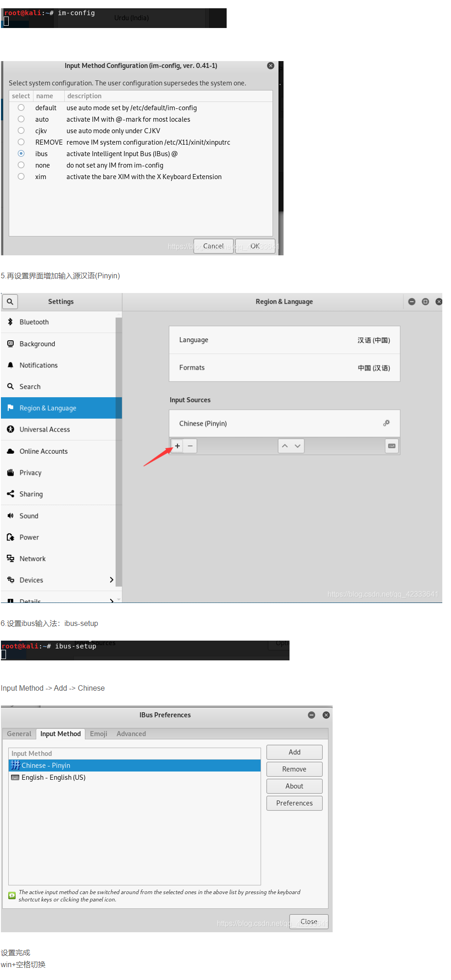This screenshot has width=451, height=980.
Task: Select the cjkv radio button
Action: pos(21,130)
